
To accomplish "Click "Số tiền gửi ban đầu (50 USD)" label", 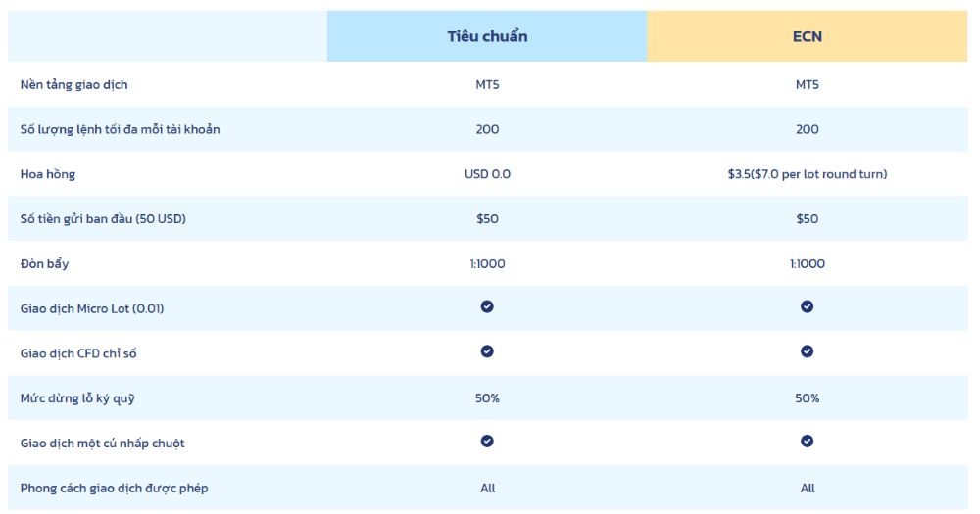I will (103, 219).
